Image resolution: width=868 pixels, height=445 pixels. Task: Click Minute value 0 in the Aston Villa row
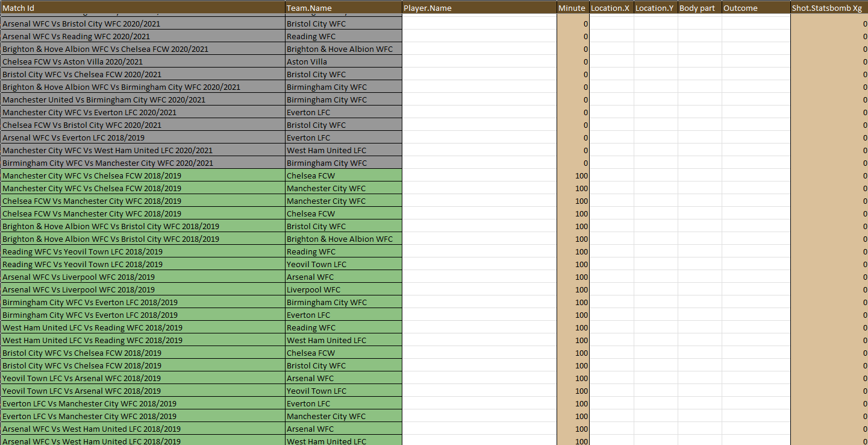tap(573, 62)
